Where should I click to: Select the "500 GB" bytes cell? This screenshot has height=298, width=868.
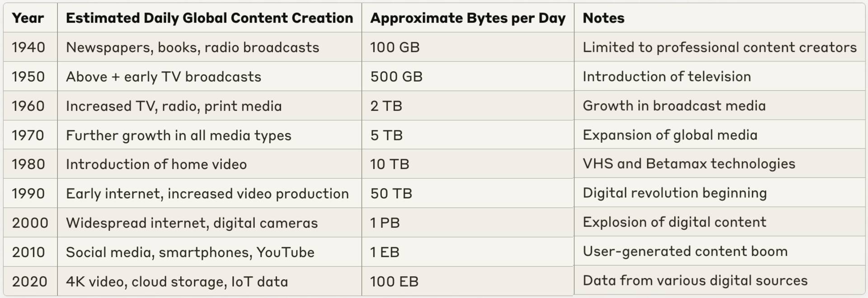point(396,77)
